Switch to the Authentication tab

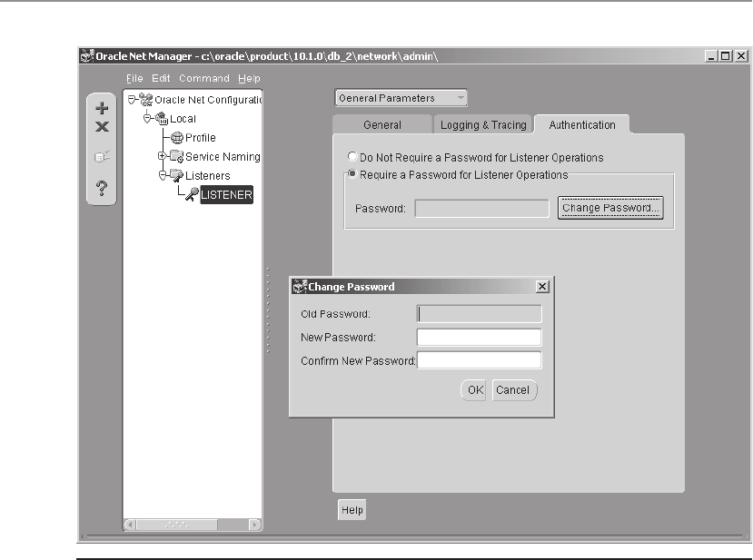(582, 124)
